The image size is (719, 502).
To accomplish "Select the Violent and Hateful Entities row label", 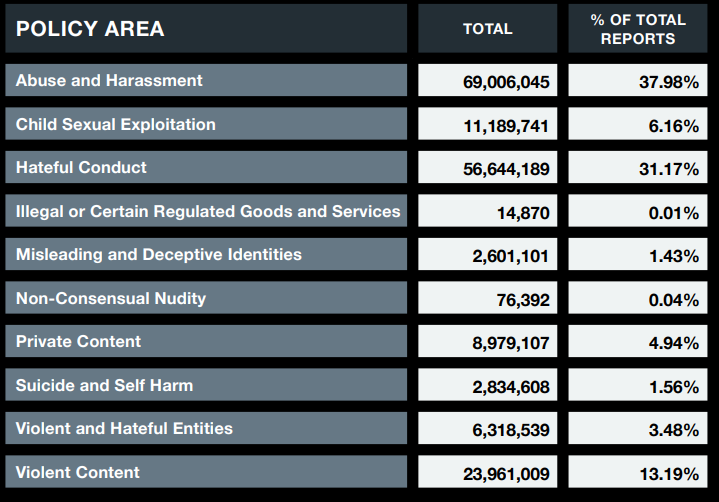I will (206, 428).
